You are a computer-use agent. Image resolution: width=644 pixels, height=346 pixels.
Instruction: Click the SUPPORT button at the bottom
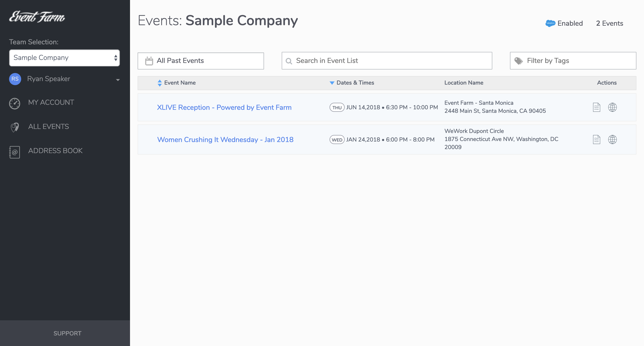tap(65, 333)
